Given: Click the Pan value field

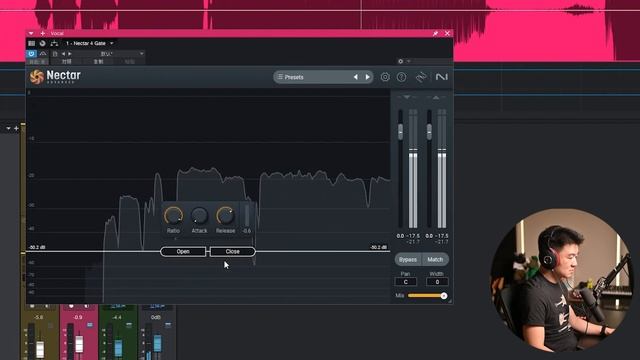Looking at the screenshot, I should tap(406, 282).
